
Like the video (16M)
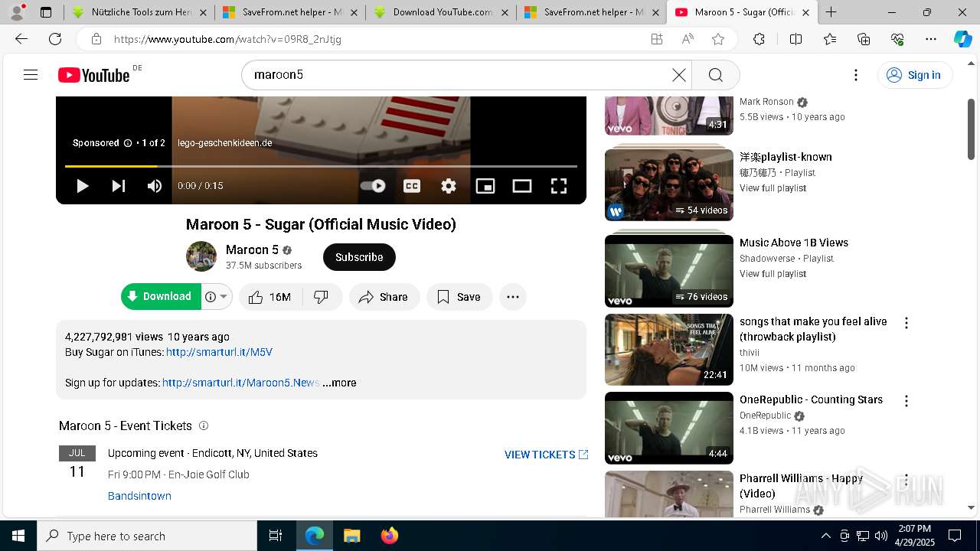(269, 297)
